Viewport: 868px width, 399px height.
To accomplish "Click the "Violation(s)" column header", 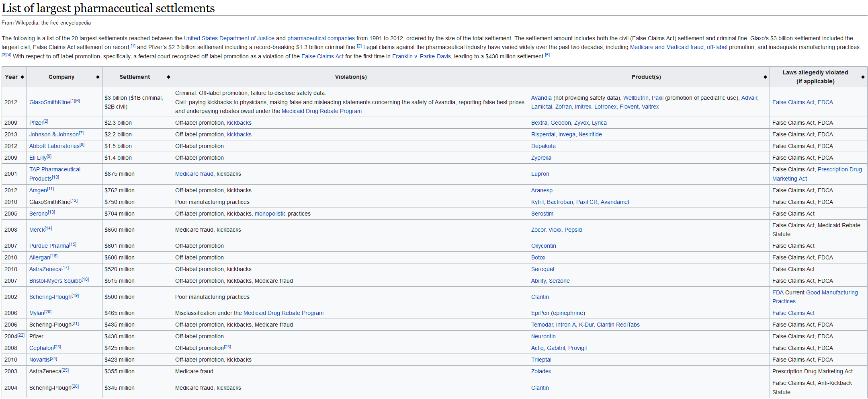I will [351, 77].
